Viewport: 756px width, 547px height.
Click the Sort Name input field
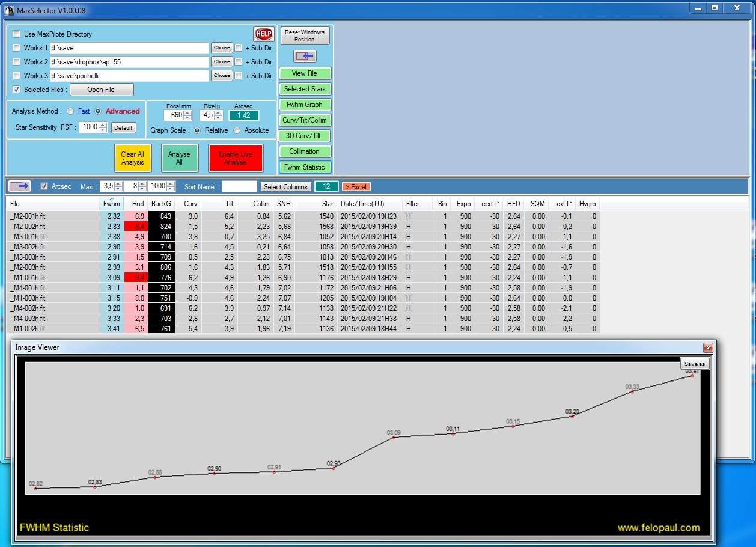[239, 186]
